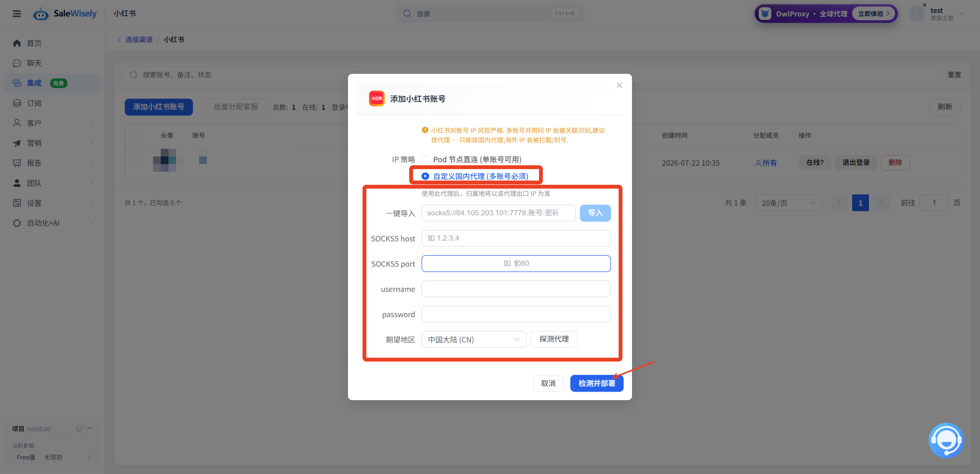Open the customer service headset widget
The height and width of the screenshot is (474, 980).
[x=946, y=440]
